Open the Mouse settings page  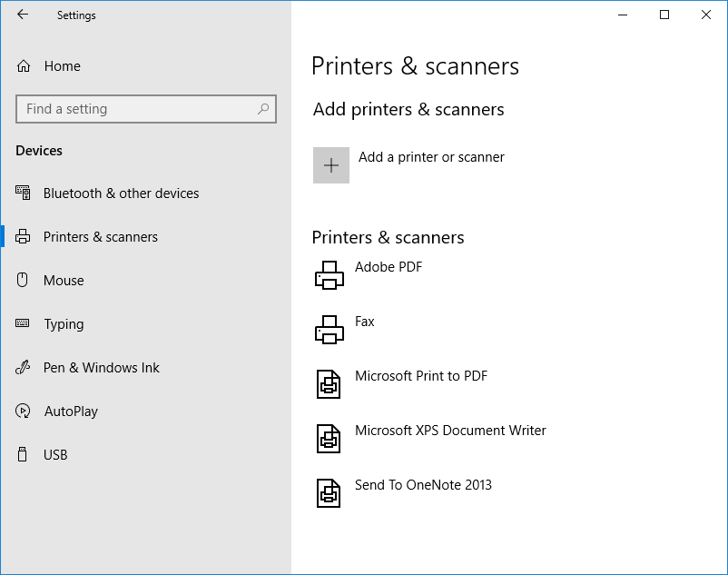[64, 281]
